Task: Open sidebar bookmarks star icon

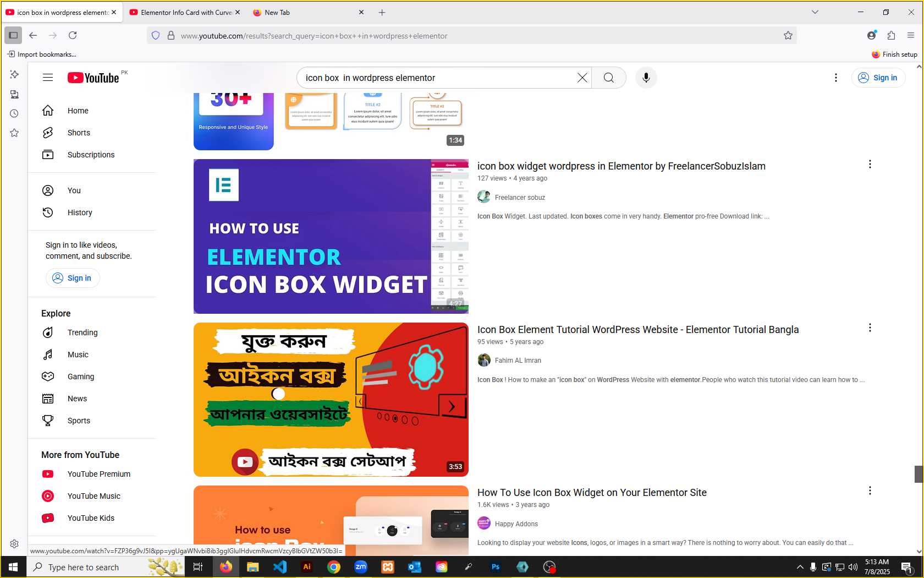Action: click(14, 133)
